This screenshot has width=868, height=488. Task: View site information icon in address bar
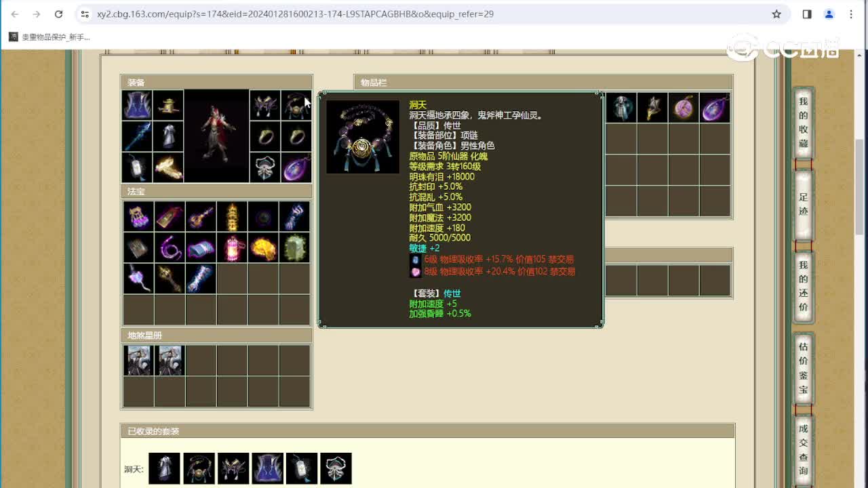point(84,14)
